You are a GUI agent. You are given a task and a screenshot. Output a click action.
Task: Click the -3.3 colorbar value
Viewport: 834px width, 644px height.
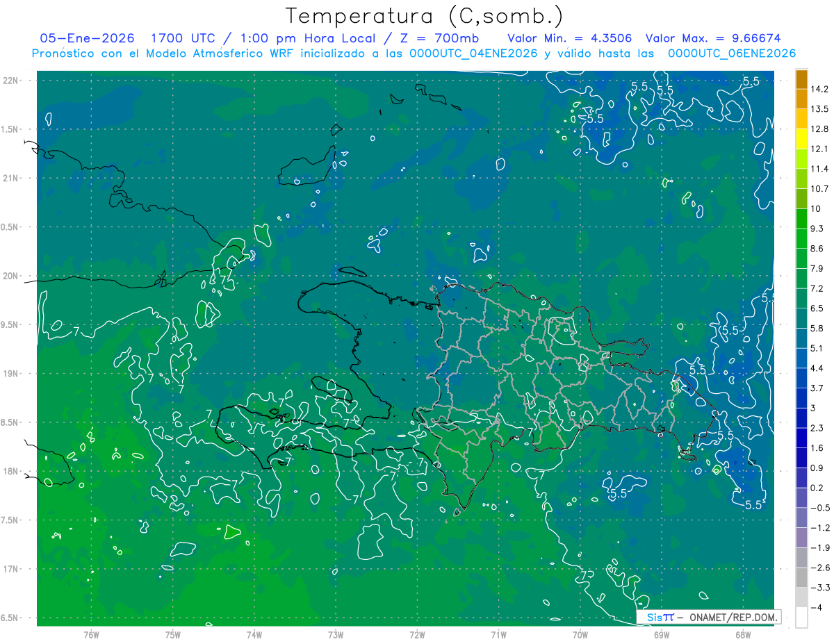click(819, 588)
